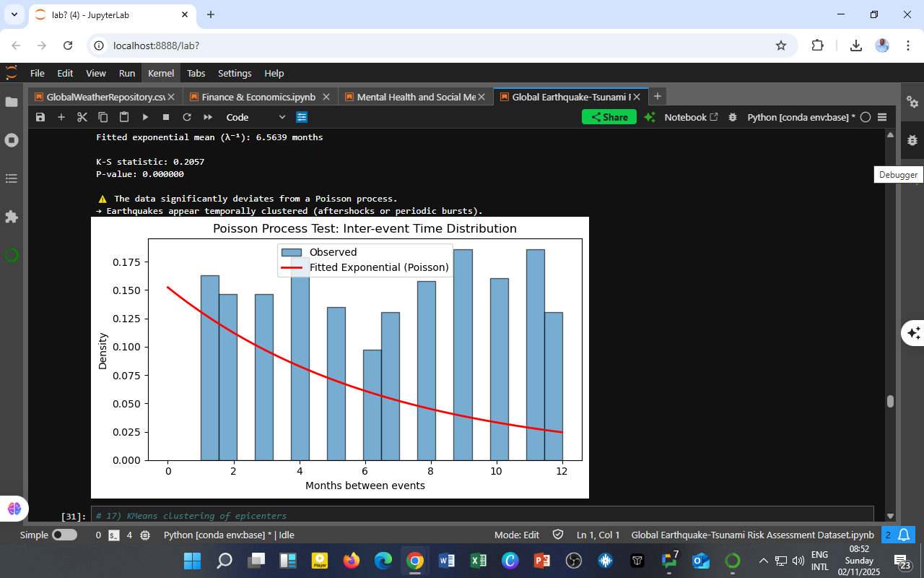Open in Notebook interface link
The height and width of the screenshot is (578, 924).
691,117
